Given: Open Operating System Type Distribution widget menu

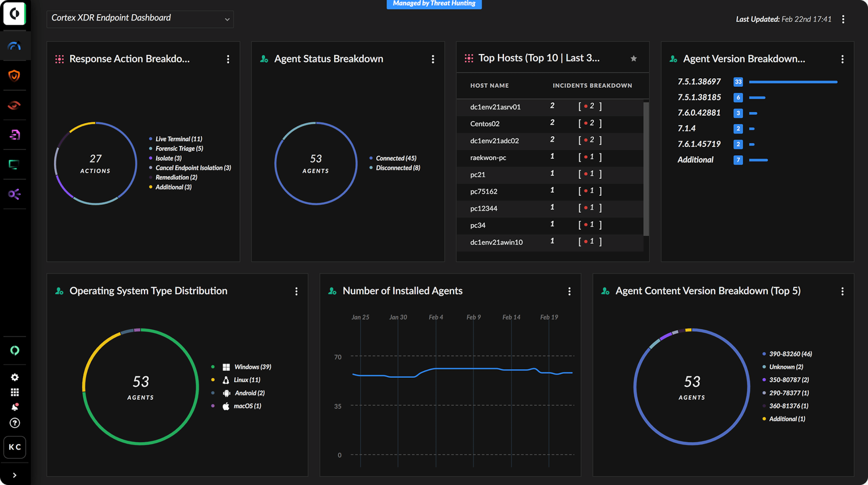Looking at the screenshot, I should coord(296,291).
